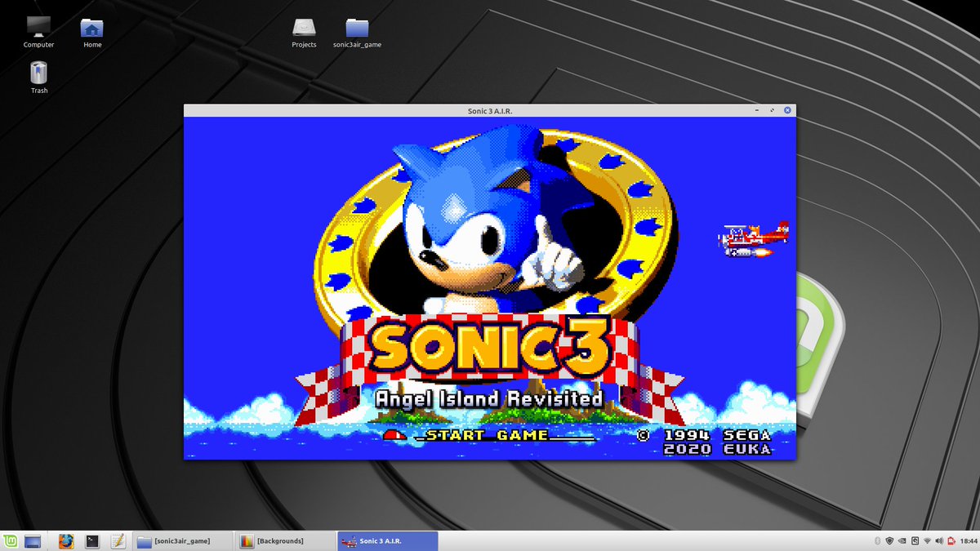Image resolution: width=980 pixels, height=551 pixels.
Task: Mute audio using the volume tray icon
Action: click(x=938, y=540)
